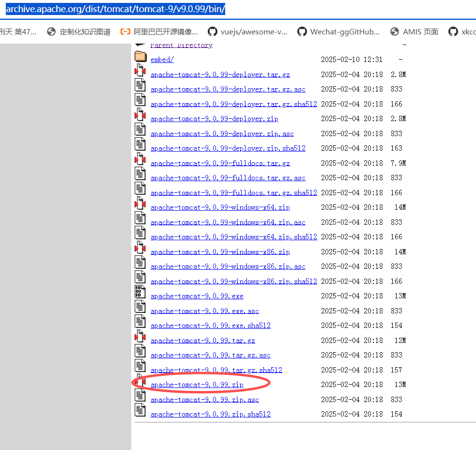This screenshot has width=476, height=450.
Task: Open apache-tomcat-9.0.99-windows-x64.zip.asc
Action: tap(228, 222)
